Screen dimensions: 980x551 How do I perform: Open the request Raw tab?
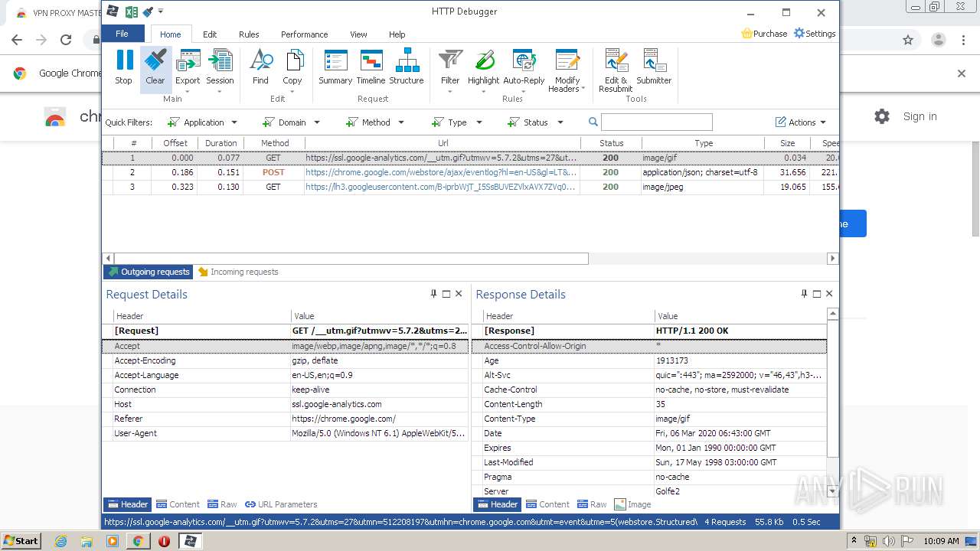222,504
